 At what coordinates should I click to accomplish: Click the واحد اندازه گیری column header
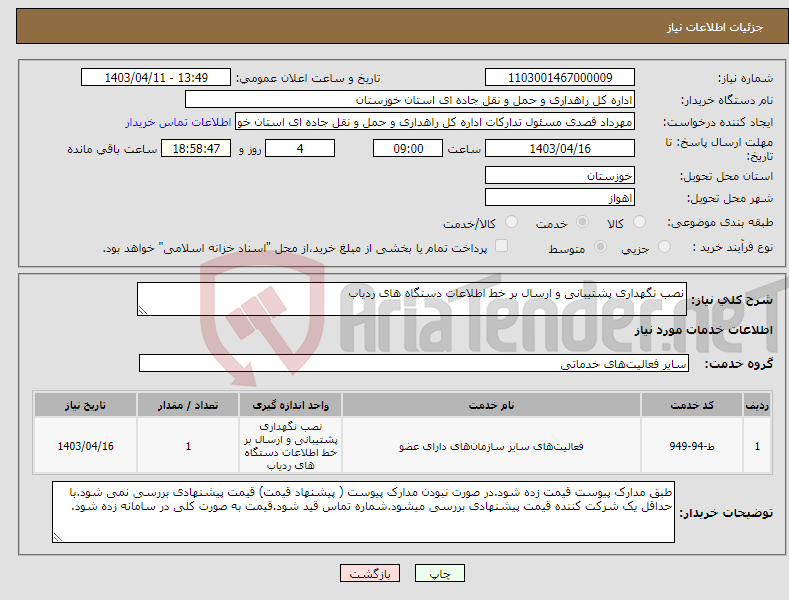(290, 405)
